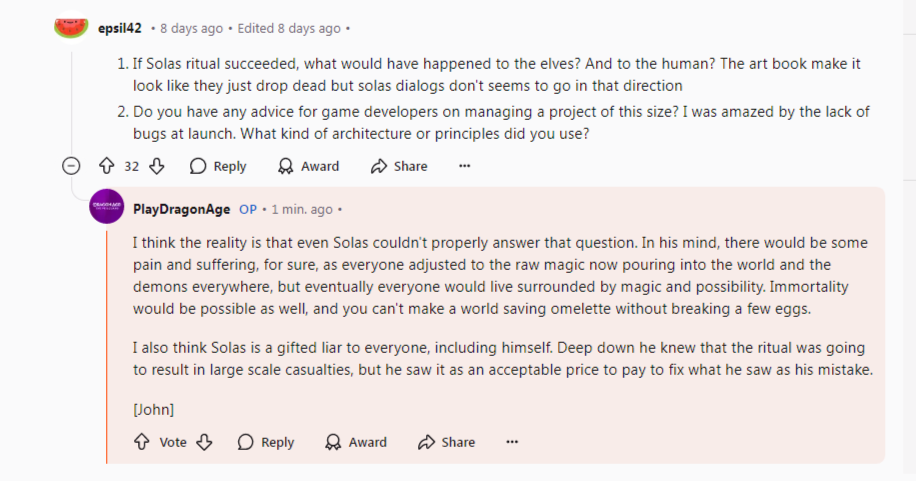The image size is (916, 481).
Task: Upvote the epsil42 comment
Action: (106, 167)
